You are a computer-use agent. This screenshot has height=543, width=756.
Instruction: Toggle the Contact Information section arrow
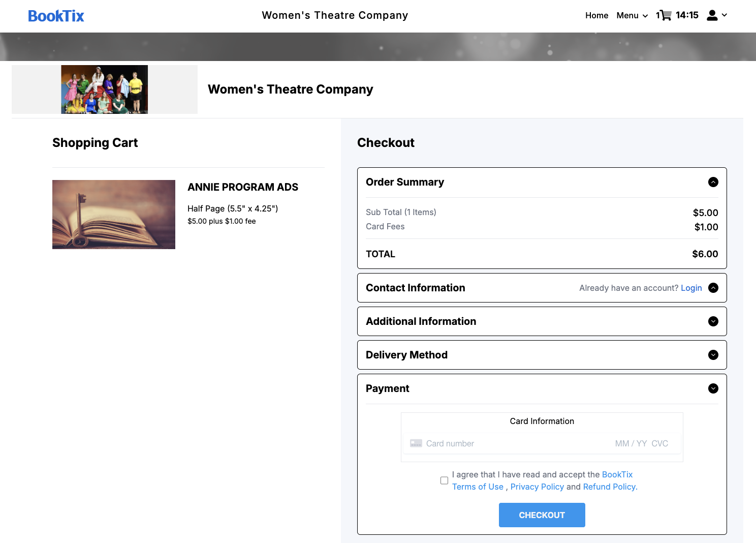coord(713,288)
